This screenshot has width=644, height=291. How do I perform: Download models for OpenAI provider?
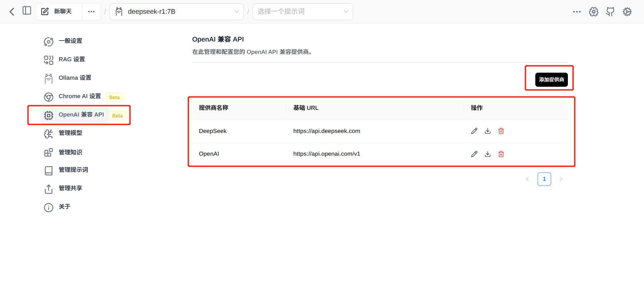pos(488,154)
